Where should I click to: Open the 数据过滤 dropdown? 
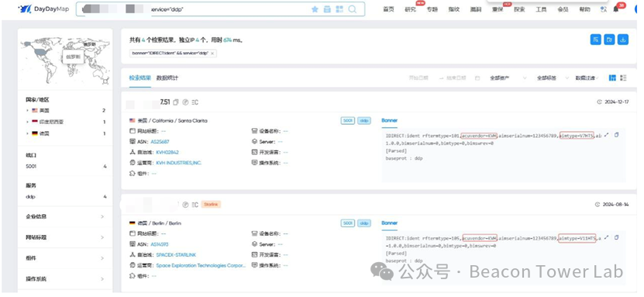pos(587,78)
